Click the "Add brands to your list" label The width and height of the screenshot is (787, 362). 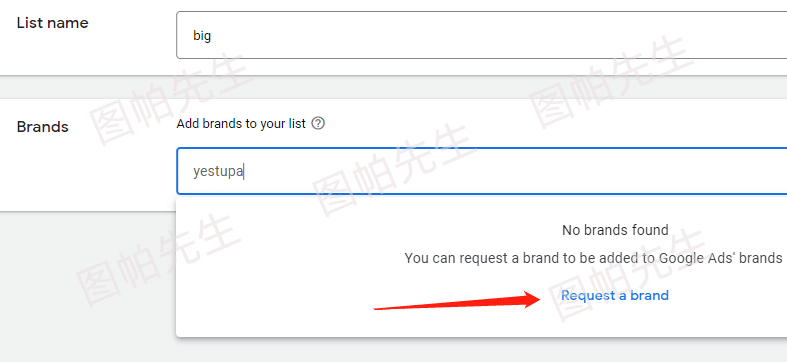tap(241, 124)
